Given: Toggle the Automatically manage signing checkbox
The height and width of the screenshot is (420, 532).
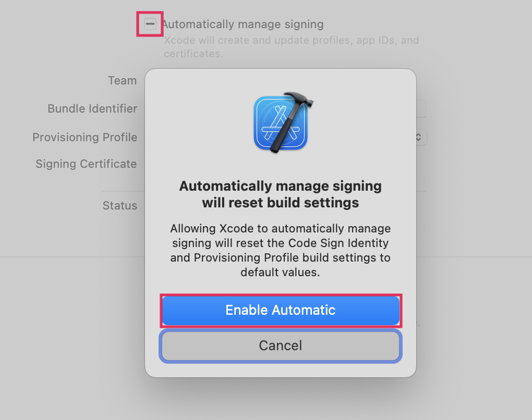Looking at the screenshot, I should [150, 24].
